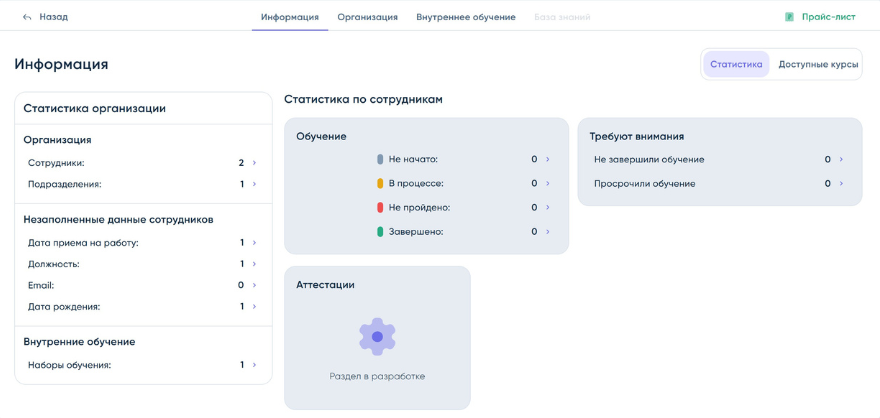Open the Организация tab

[367, 17]
